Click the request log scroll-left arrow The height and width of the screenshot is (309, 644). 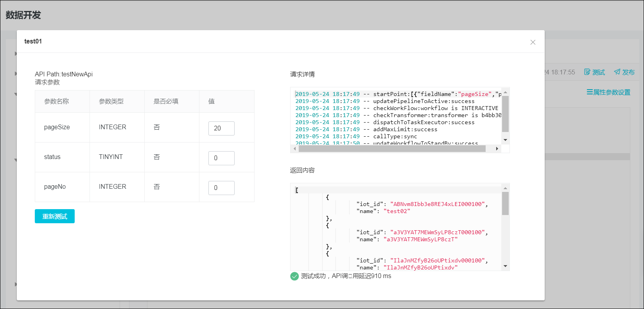294,149
